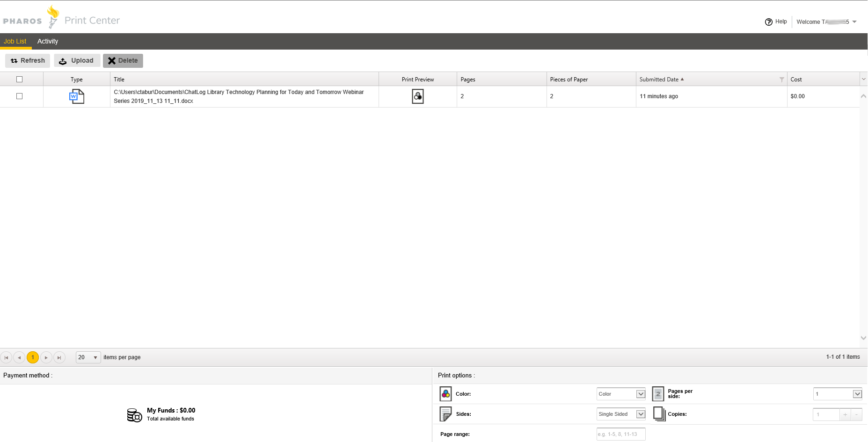Click the Word document type icon
This screenshot has height=442, width=868.
76,96
